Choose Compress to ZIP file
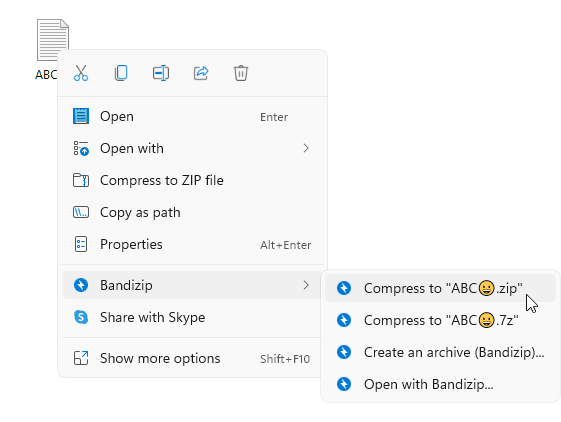 [x=193, y=180]
